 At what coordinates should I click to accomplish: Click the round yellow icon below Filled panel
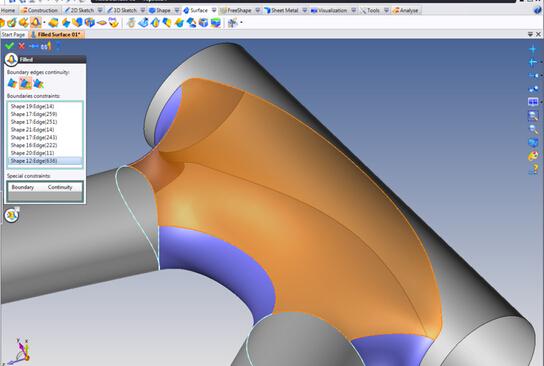click(x=11, y=215)
